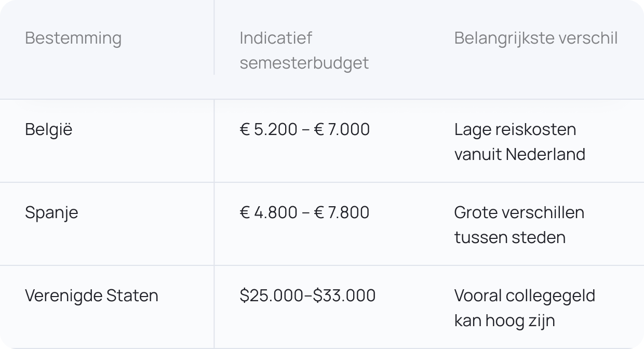
Task: Select the $33.000 amount in the Verenigde Staten row
Action: click(x=344, y=296)
